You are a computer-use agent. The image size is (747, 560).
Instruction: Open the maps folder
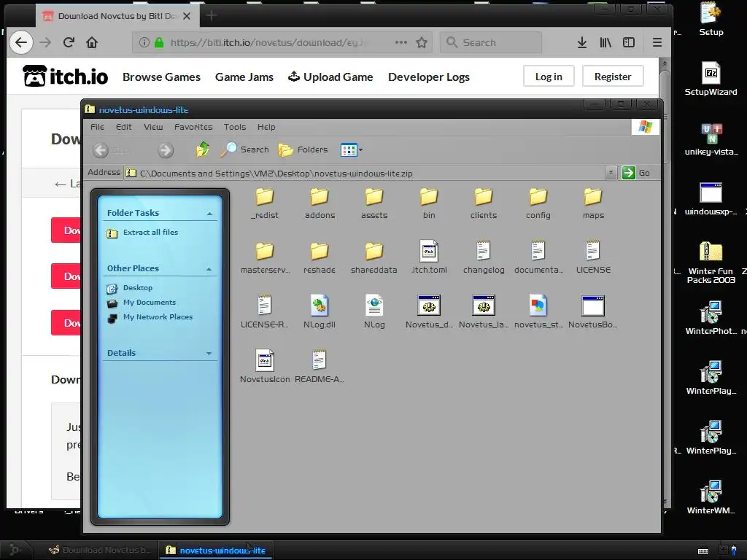coord(593,203)
